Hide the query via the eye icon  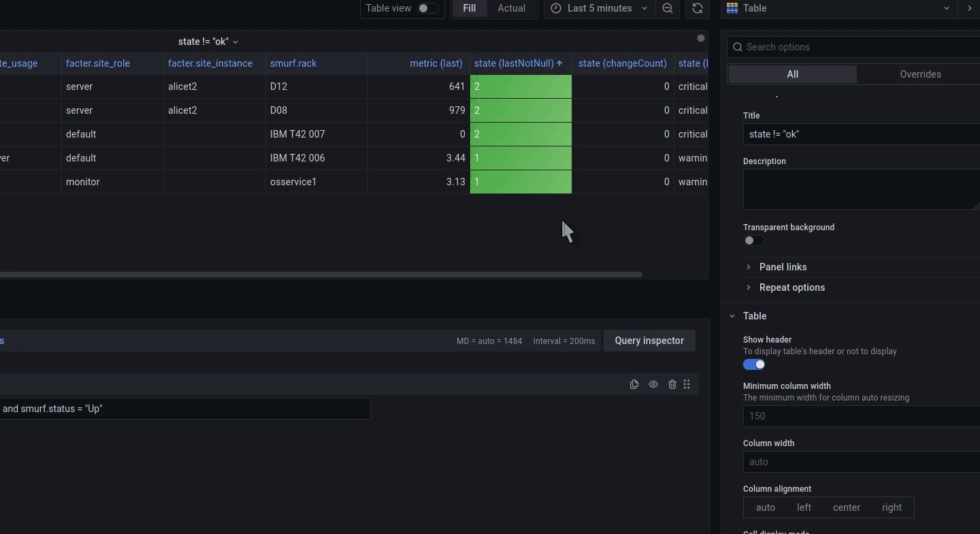(653, 384)
